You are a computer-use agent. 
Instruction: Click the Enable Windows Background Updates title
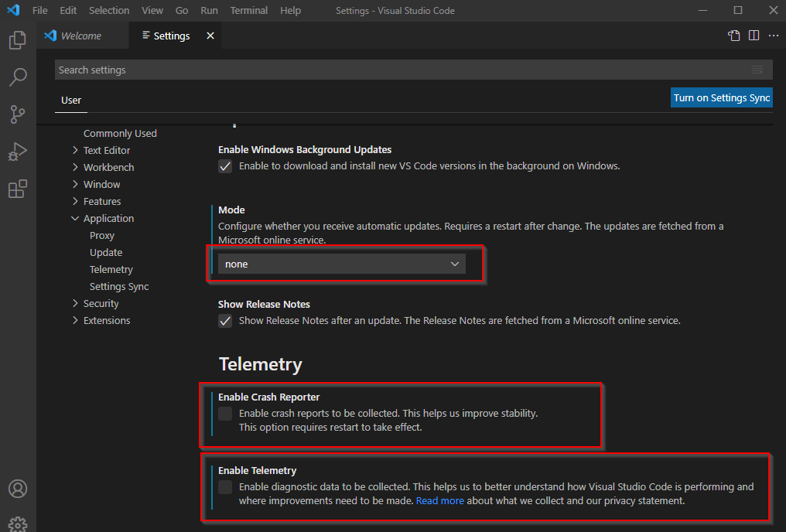(x=305, y=150)
